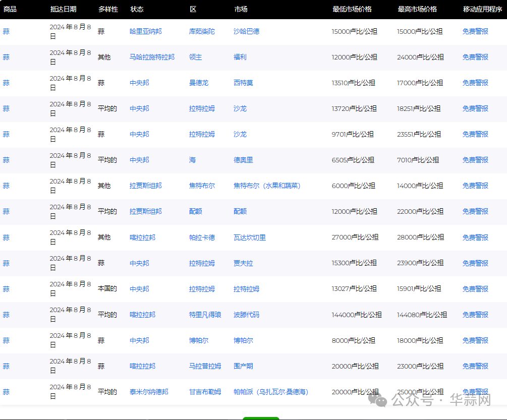
Task: Open the 博帕尔 market link
Action: [x=243, y=340]
